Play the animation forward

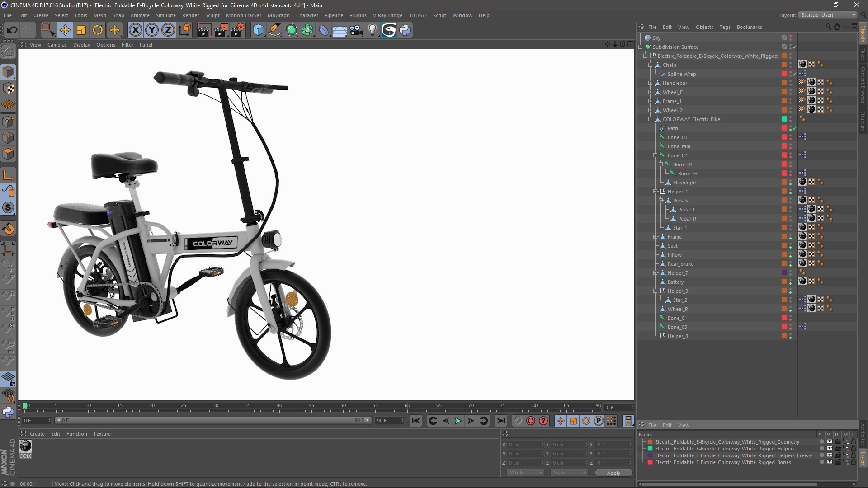(458, 421)
